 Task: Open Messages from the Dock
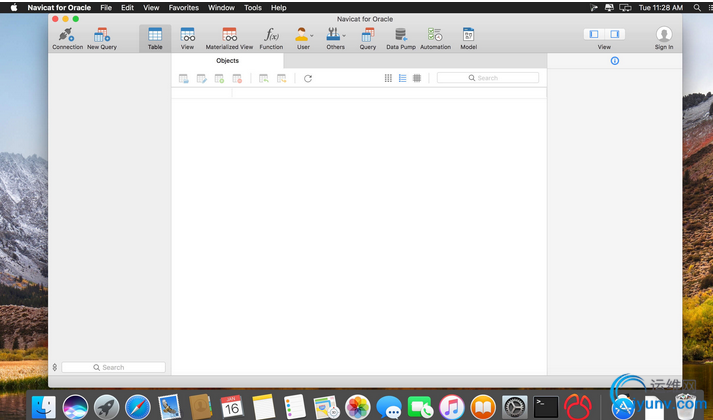point(389,406)
